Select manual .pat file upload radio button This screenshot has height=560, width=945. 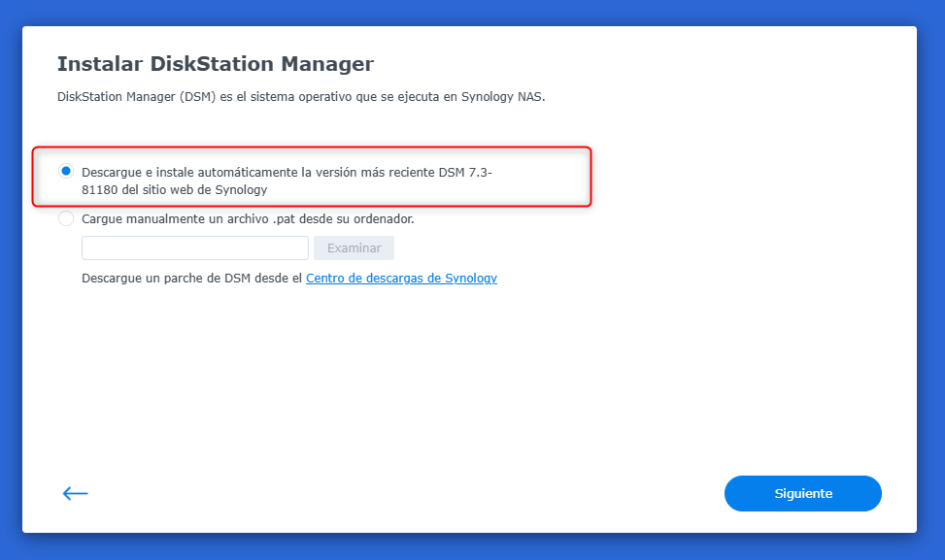coord(66,218)
